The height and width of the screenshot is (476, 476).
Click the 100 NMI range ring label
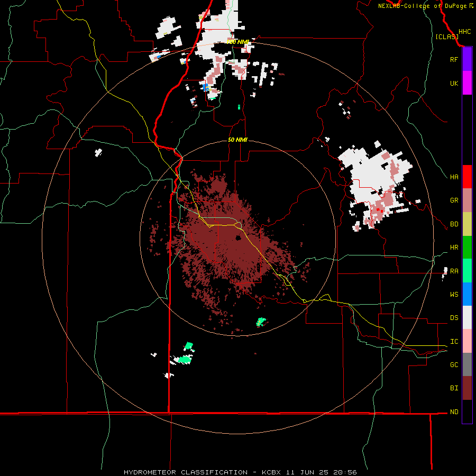[x=237, y=42]
